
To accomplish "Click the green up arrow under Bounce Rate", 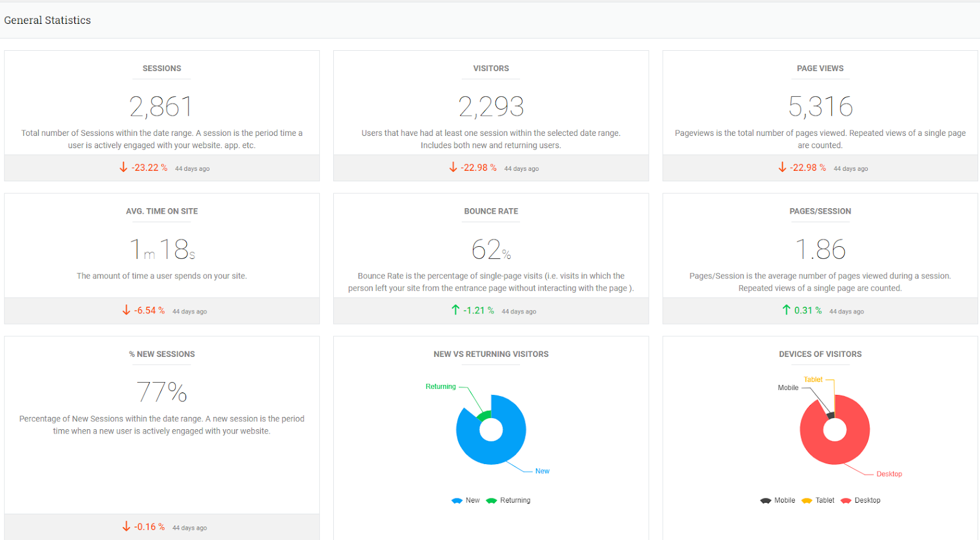I will [455, 310].
